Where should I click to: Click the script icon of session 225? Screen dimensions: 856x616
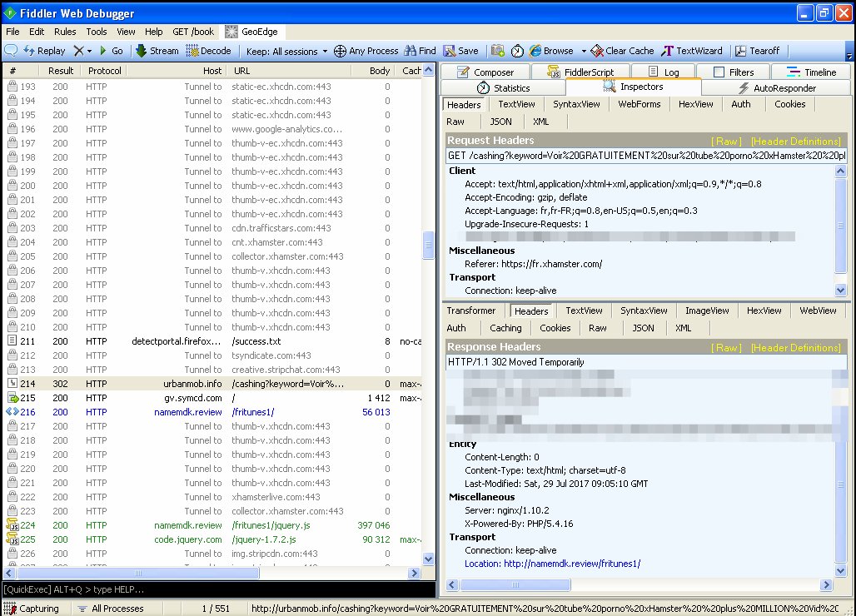point(12,539)
